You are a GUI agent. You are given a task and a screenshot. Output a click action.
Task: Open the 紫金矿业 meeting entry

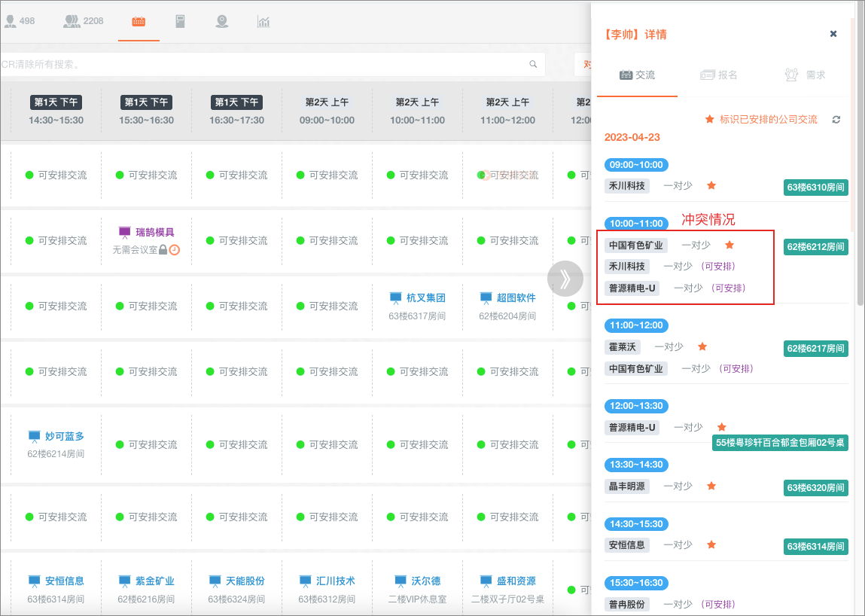[154, 581]
